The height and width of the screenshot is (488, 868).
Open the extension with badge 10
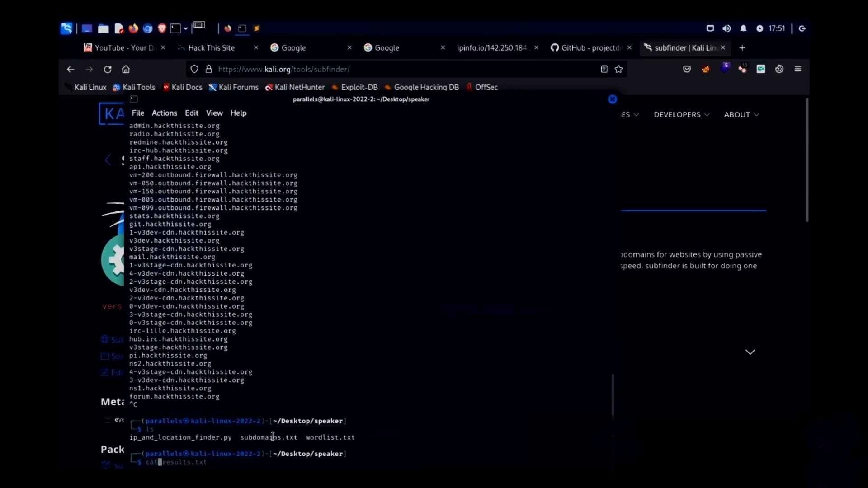point(743,69)
